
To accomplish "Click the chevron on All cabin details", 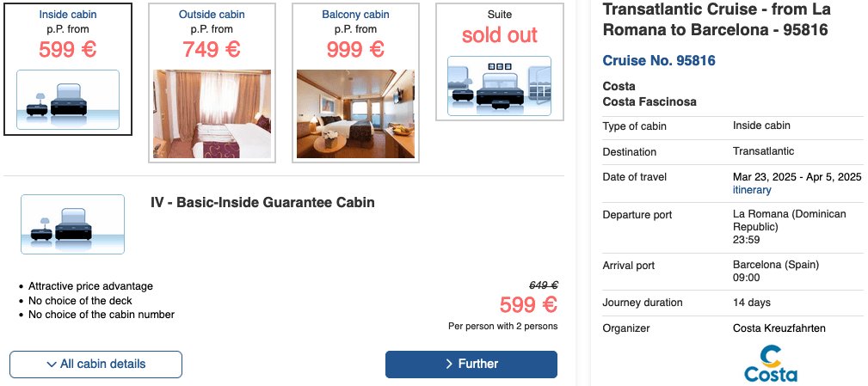I will [x=52, y=365].
